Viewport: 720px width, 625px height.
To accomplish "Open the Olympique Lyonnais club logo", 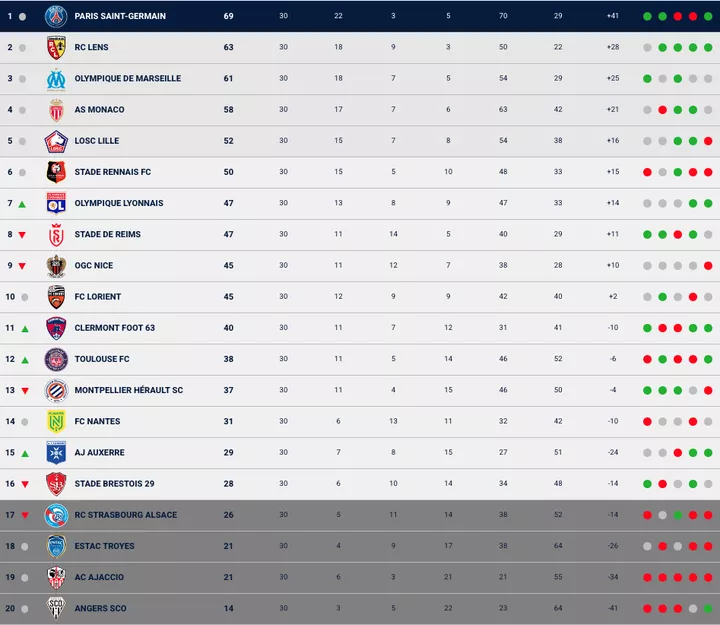I will pyautogui.click(x=55, y=203).
